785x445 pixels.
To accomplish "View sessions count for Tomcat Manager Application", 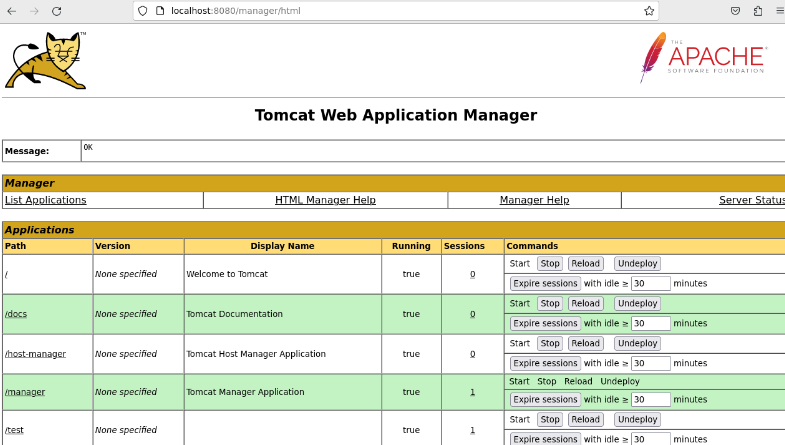I will [473, 392].
